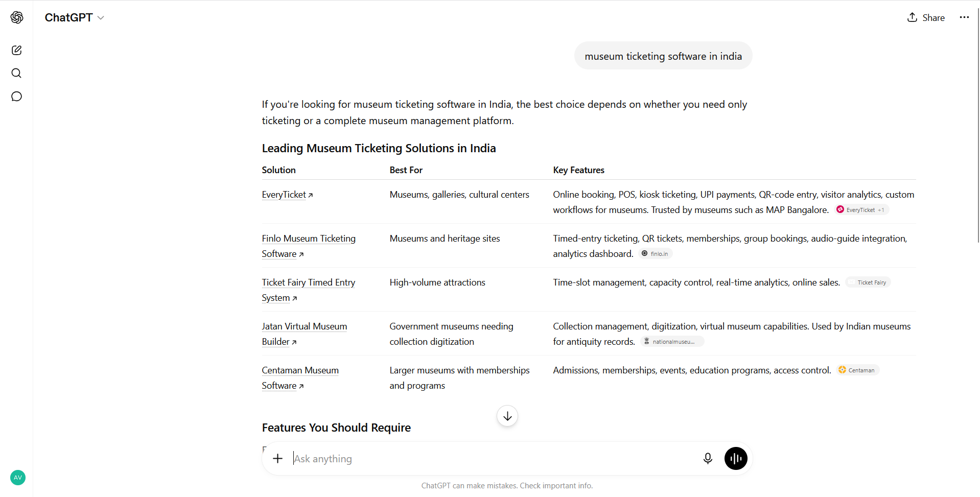Click the Centaman source chip
The height and width of the screenshot is (497, 980).
click(x=857, y=370)
